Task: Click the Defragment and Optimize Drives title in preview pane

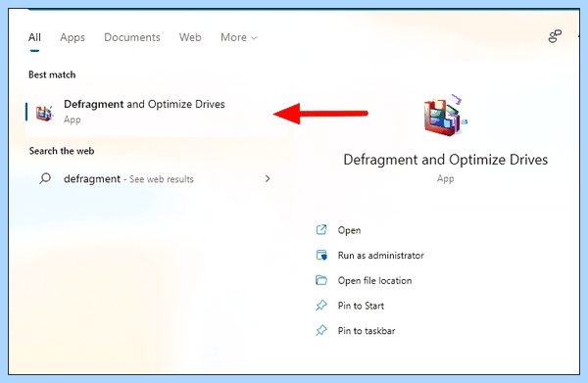Action: (446, 160)
